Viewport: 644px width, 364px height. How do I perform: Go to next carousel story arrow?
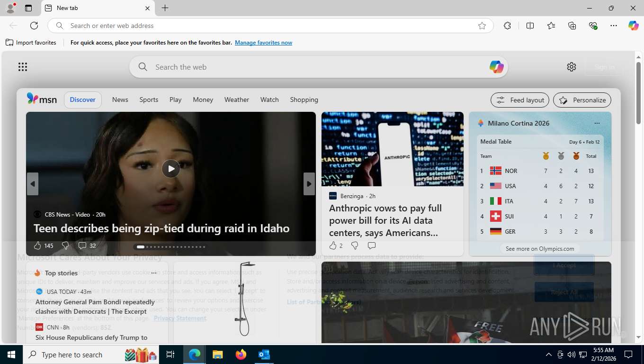coord(309,184)
